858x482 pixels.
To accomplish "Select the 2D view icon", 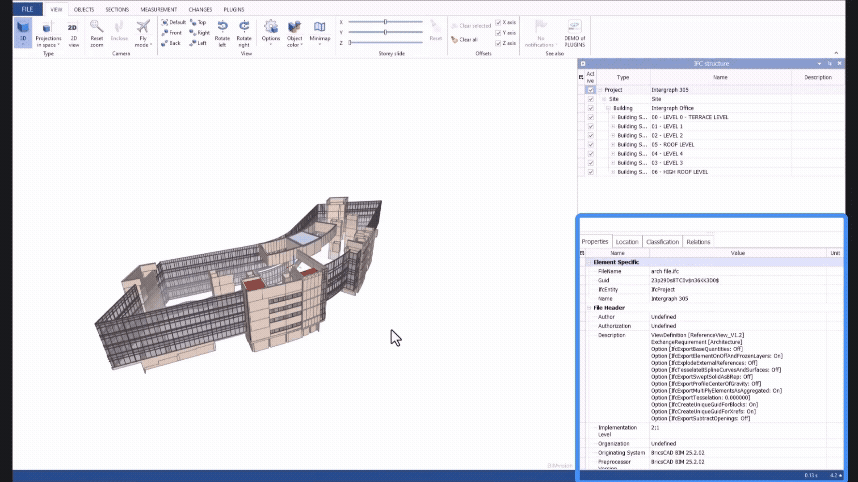I will 73,32.
